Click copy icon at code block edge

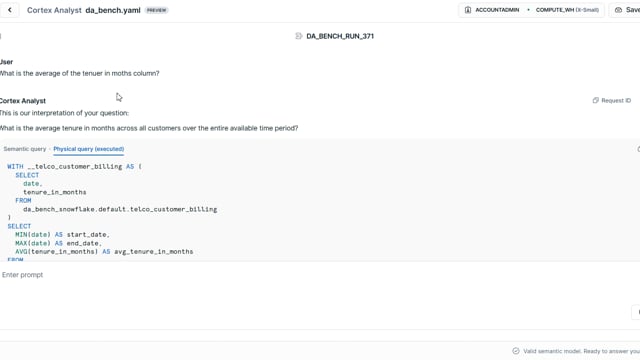pyautogui.click(x=638, y=149)
